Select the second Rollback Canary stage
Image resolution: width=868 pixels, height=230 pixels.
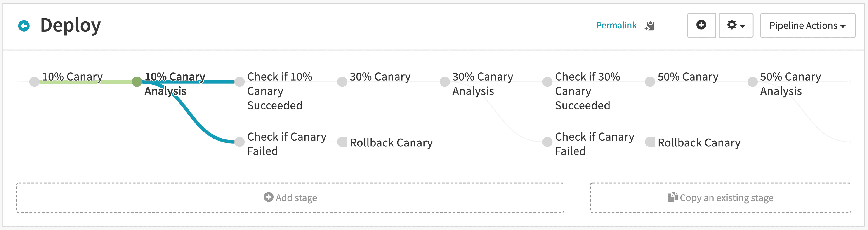click(650, 142)
